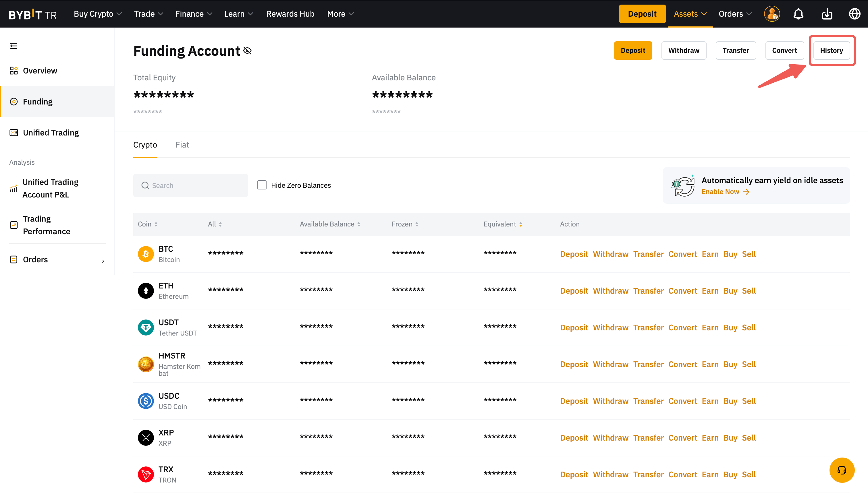Open the notifications bell icon

pyautogui.click(x=798, y=14)
